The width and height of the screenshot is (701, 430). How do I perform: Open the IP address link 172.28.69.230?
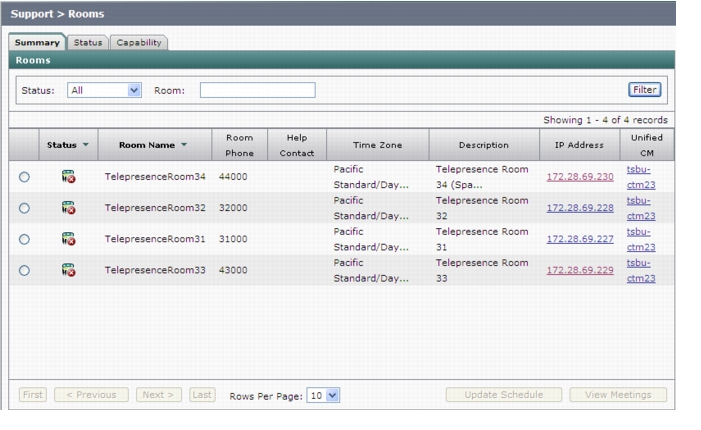click(580, 177)
